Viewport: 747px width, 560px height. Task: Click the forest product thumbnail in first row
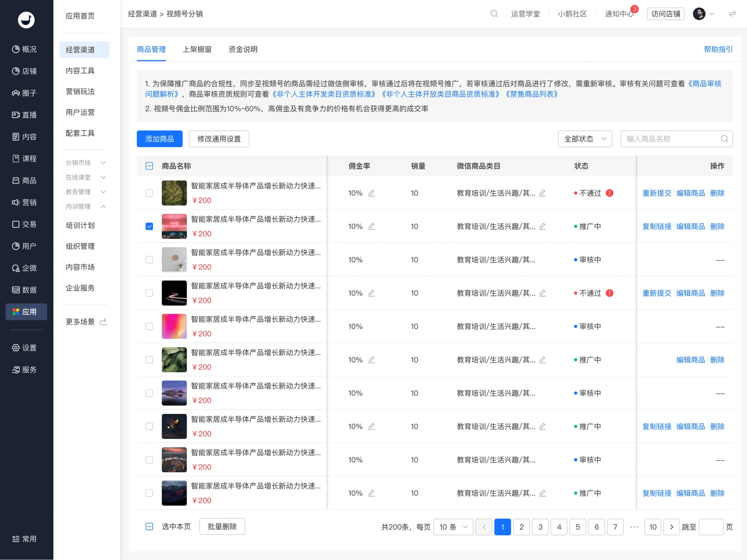[x=174, y=193]
